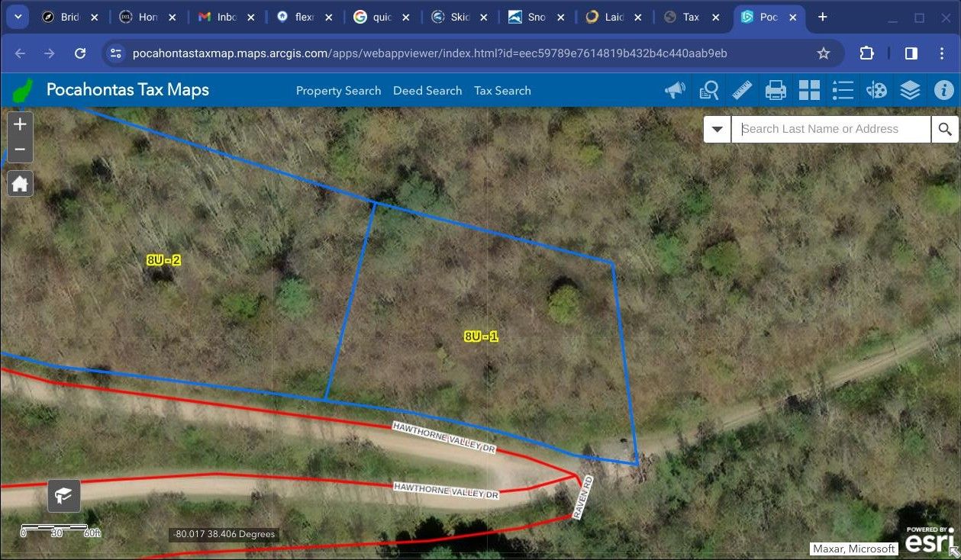Image resolution: width=961 pixels, height=560 pixels.
Task: Click the Share megaphone icon
Action: 675,90
